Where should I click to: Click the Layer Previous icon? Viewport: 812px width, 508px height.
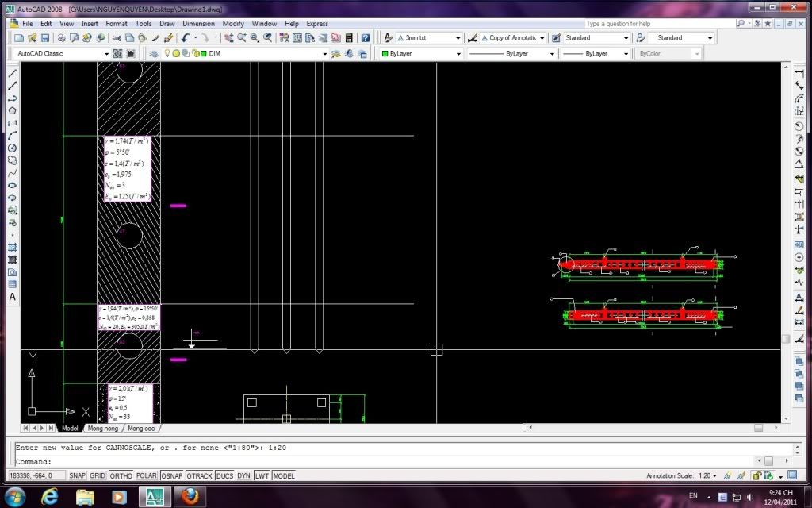pos(349,53)
